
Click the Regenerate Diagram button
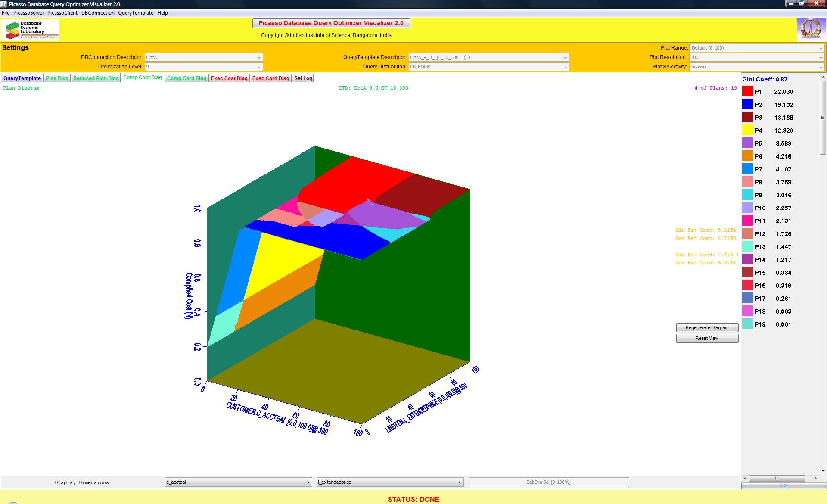707,327
